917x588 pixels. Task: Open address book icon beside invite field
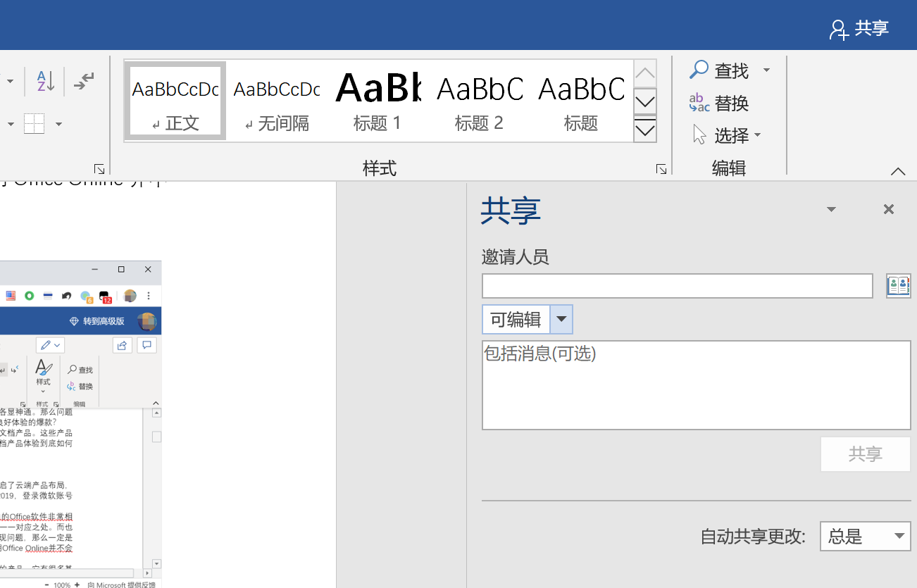[x=899, y=286]
